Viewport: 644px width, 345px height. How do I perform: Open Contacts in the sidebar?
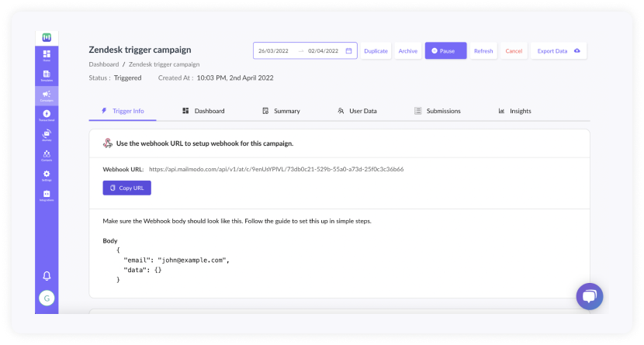[x=47, y=156]
